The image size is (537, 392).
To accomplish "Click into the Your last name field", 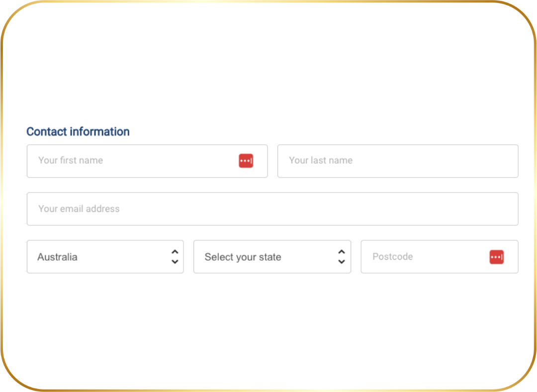I will (397, 161).
